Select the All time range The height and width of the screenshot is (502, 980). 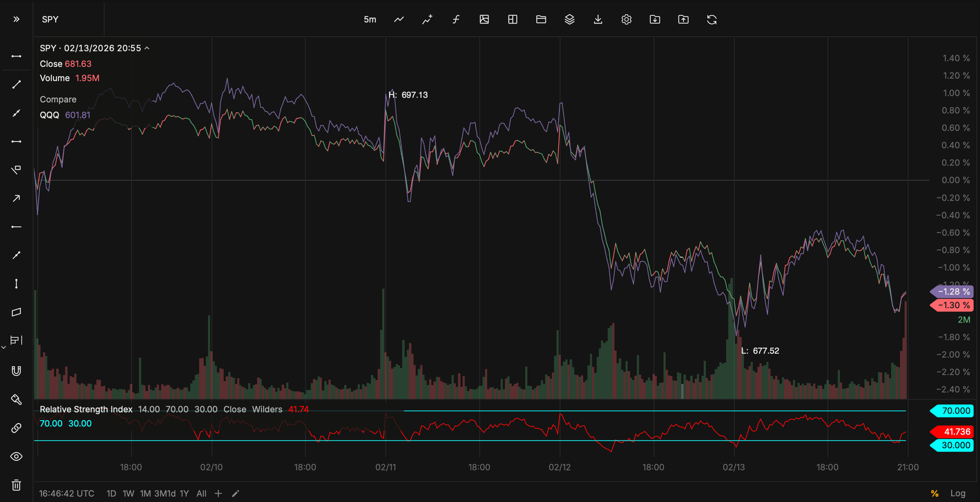[x=201, y=493]
